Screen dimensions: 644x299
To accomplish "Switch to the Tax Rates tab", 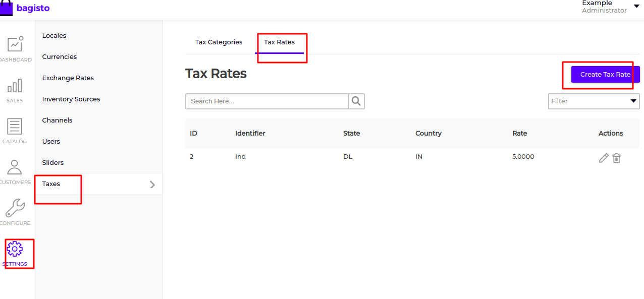I will point(279,42).
